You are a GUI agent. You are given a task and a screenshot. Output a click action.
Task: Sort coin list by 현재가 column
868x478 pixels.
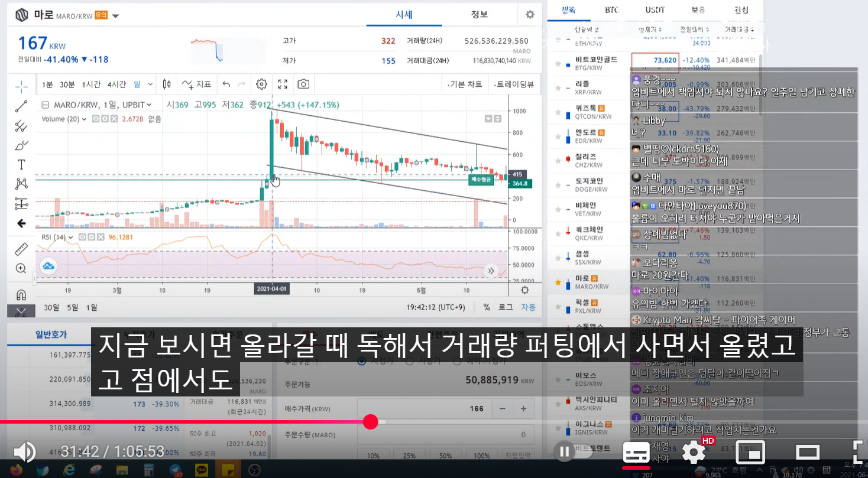click(649, 29)
